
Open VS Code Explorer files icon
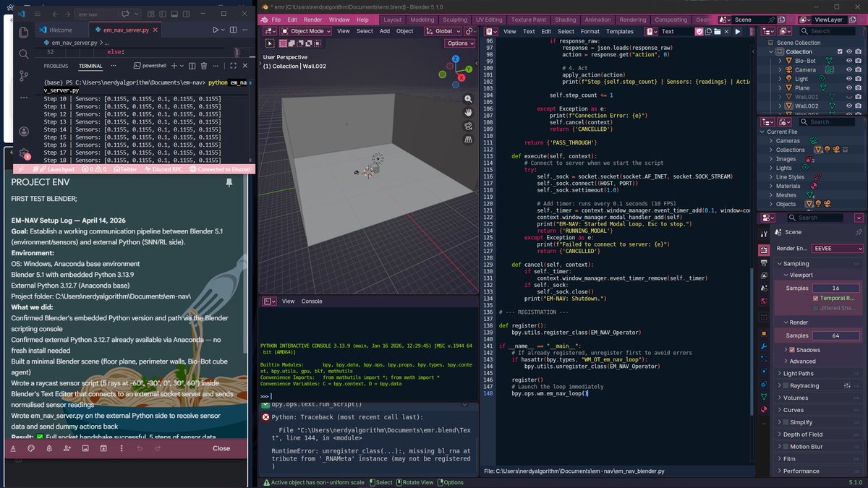(x=23, y=33)
